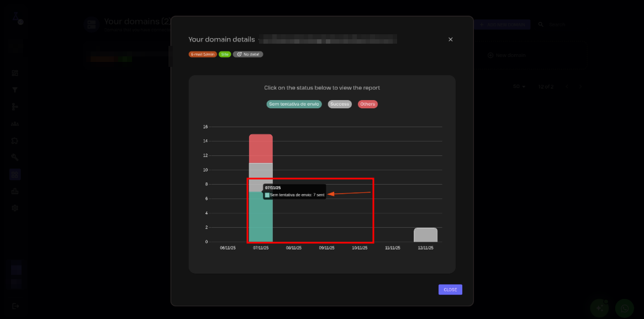The width and height of the screenshot is (644, 319).
Task: Toggle the Others status chip
Action: pyautogui.click(x=368, y=104)
